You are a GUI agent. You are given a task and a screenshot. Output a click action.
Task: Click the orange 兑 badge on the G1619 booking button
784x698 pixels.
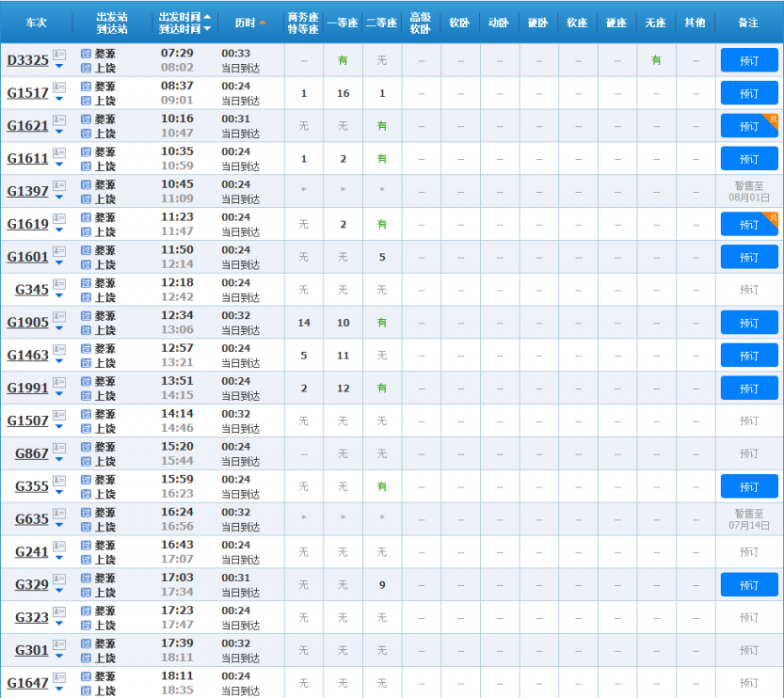click(773, 218)
